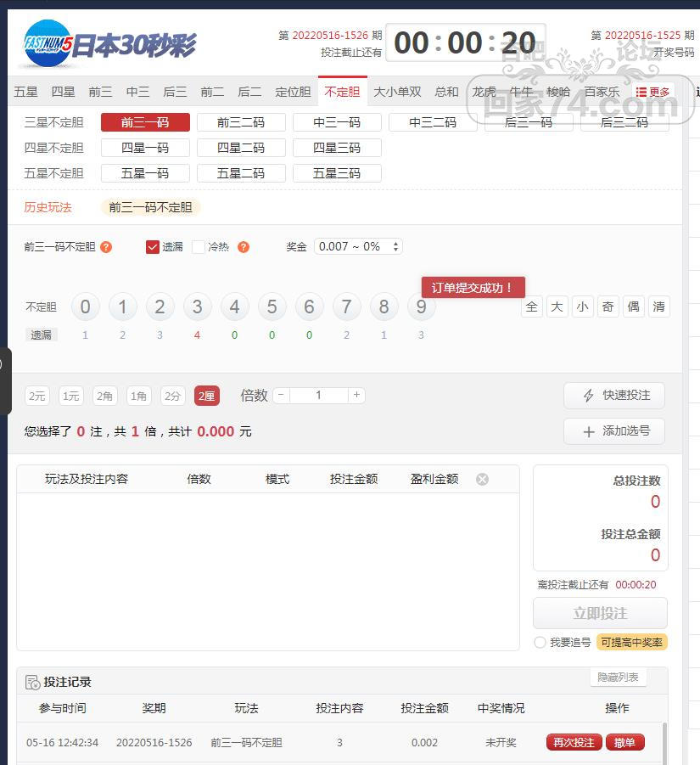Open the 奖金 dropdown
Screen dimensions: 700x765
358,246
